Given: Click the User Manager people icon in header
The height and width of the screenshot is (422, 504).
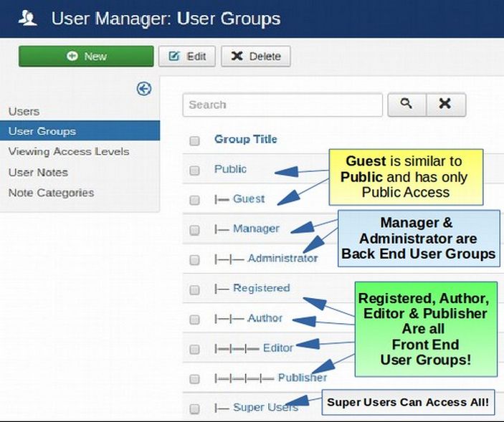Looking at the screenshot, I should (27, 19).
